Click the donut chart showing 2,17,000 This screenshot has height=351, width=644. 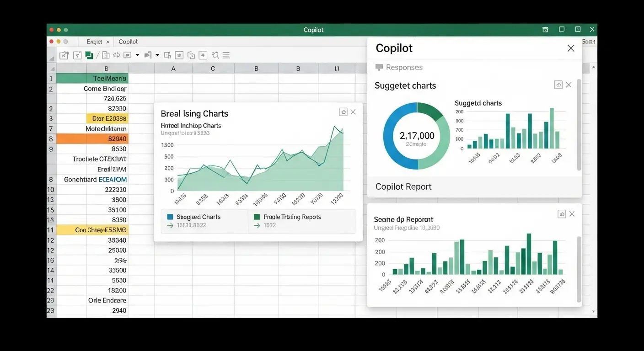(417, 136)
